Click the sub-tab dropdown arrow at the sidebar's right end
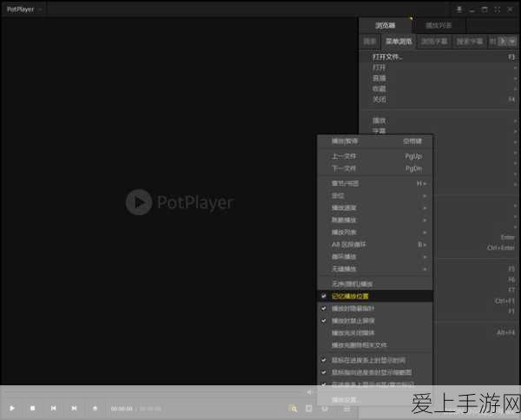Image resolution: width=521 pixels, height=420 pixels. point(512,41)
